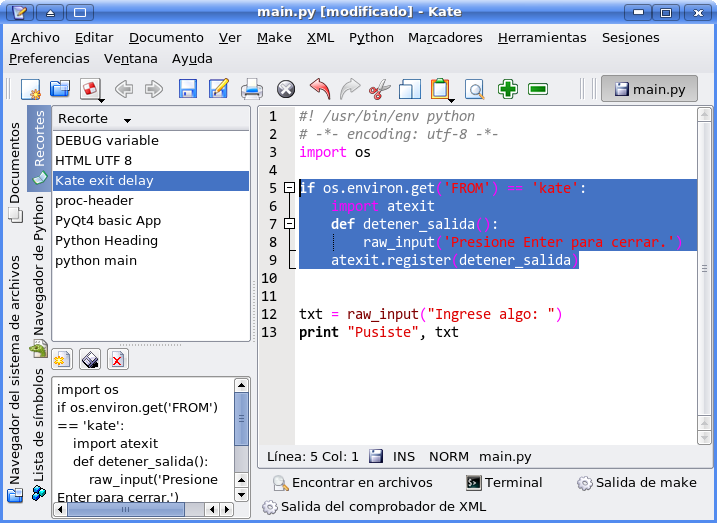This screenshot has width=717, height=523.
Task: Click the gray circular stop icon
Action: pos(286,89)
